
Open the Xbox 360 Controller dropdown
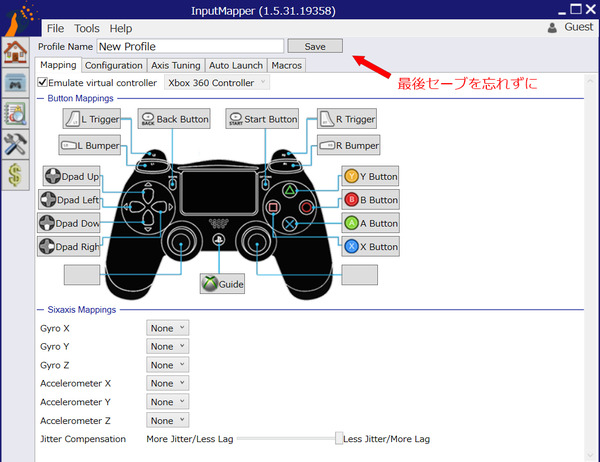point(217,83)
